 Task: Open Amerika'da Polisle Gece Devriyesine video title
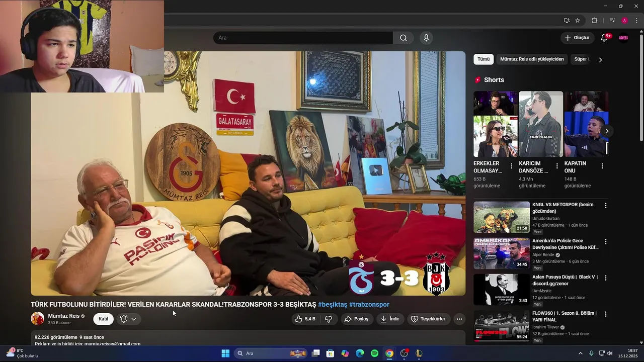pyautogui.click(x=566, y=244)
